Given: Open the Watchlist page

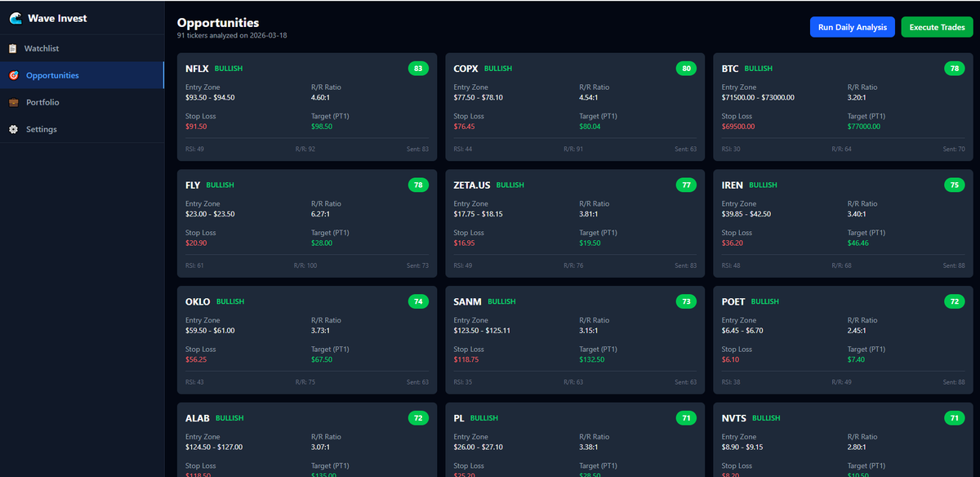Looking at the screenshot, I should click(82, 49).
